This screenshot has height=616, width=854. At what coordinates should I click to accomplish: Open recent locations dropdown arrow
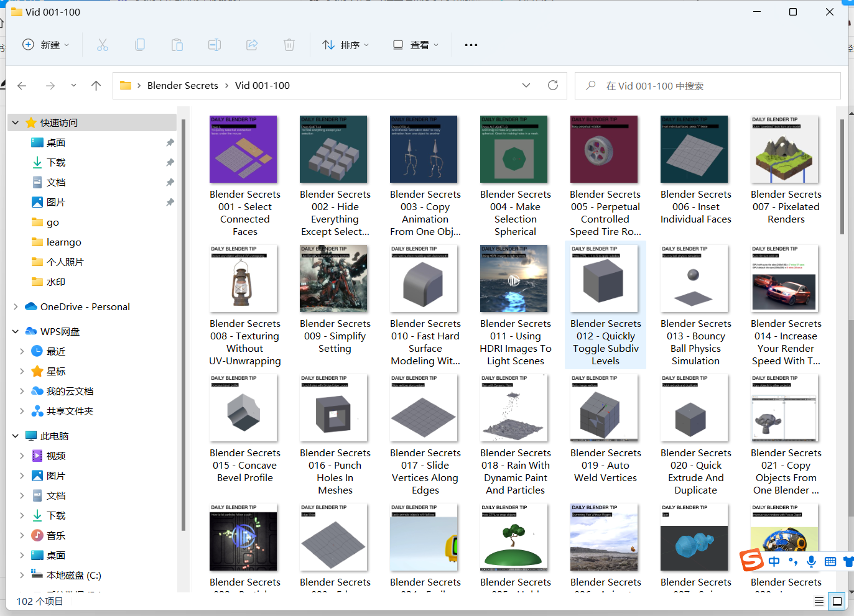73,86
